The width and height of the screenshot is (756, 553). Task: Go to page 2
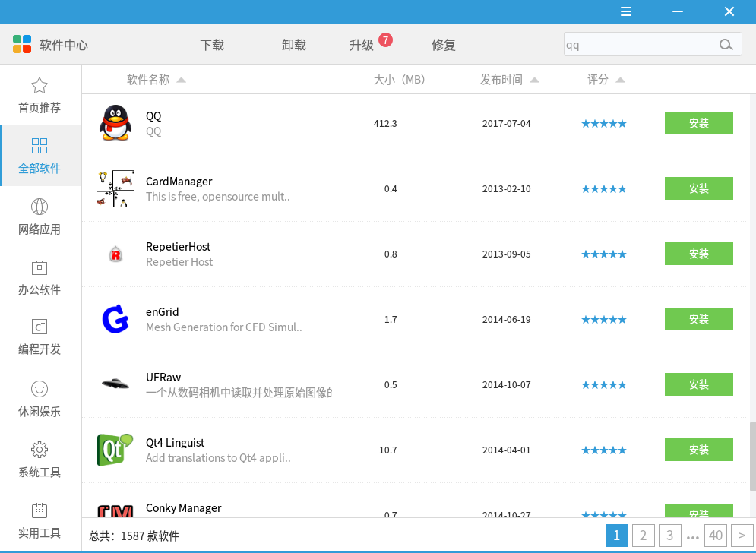pos(644,536)
